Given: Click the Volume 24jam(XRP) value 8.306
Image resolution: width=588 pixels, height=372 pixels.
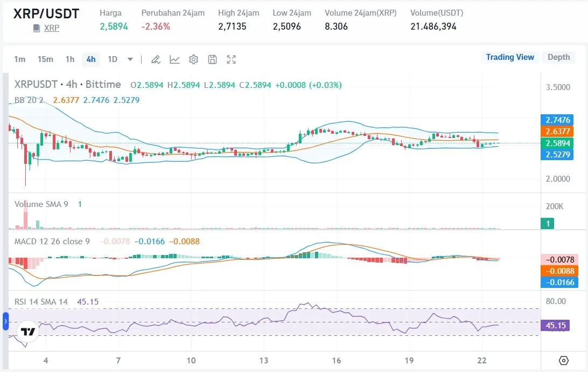Looking at the screenshot, I should point(337,26).
